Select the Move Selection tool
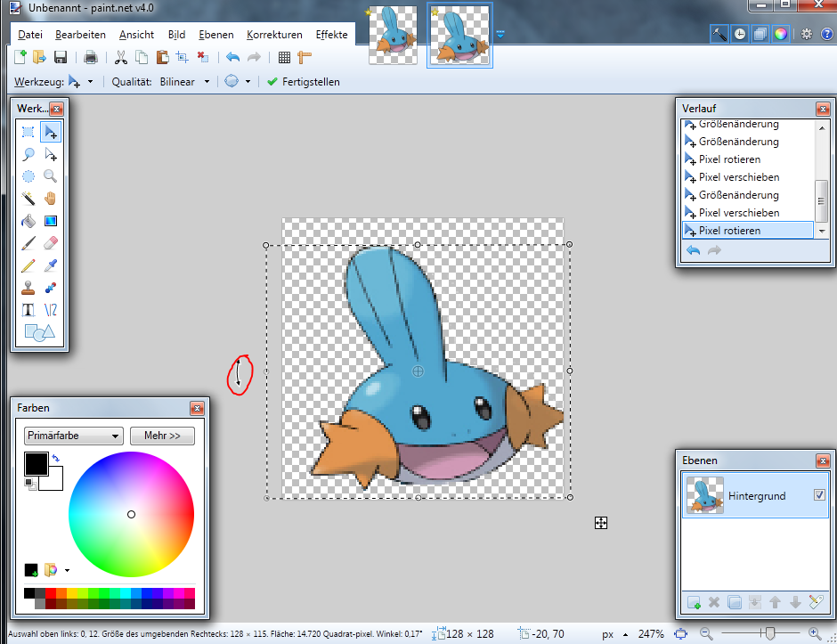 [51, 154]
